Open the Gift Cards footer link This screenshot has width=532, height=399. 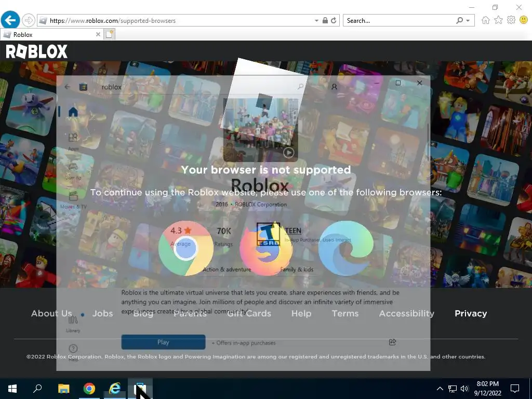tap(249, 313)
